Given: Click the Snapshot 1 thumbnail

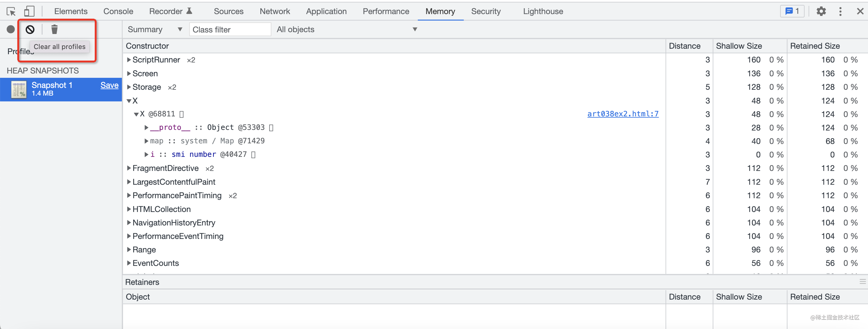Looking at the screenshot, I should [18, 89].
